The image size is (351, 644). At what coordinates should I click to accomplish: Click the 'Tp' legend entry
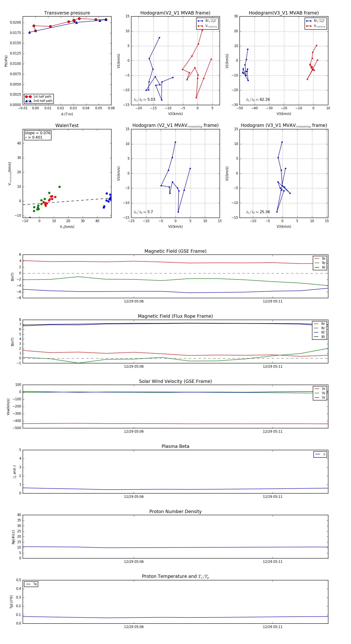click(x=31, y=584)
